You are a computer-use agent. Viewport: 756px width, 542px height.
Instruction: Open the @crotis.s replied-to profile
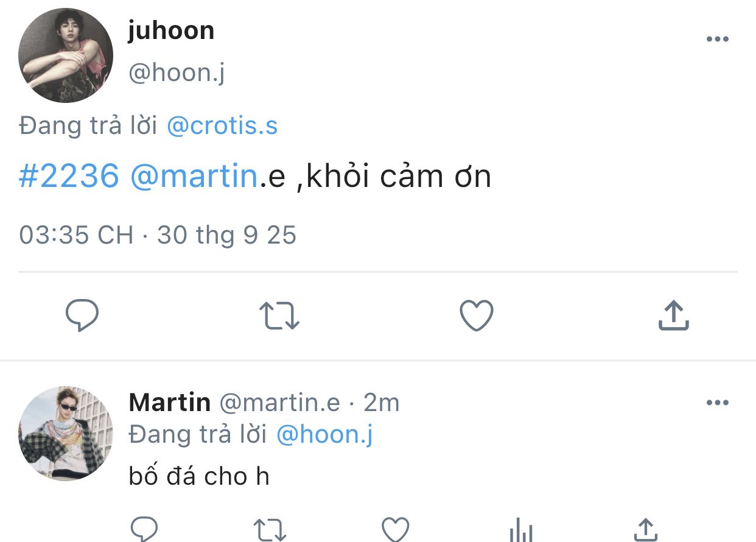(222, 126)
